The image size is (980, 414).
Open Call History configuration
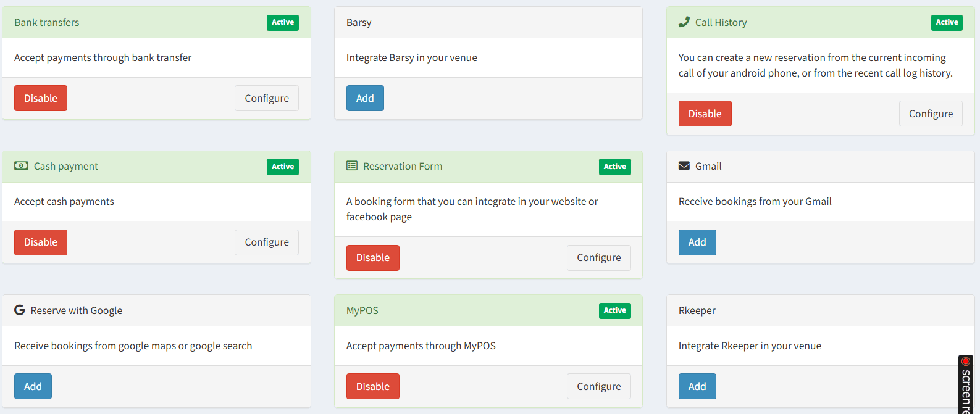931,114
